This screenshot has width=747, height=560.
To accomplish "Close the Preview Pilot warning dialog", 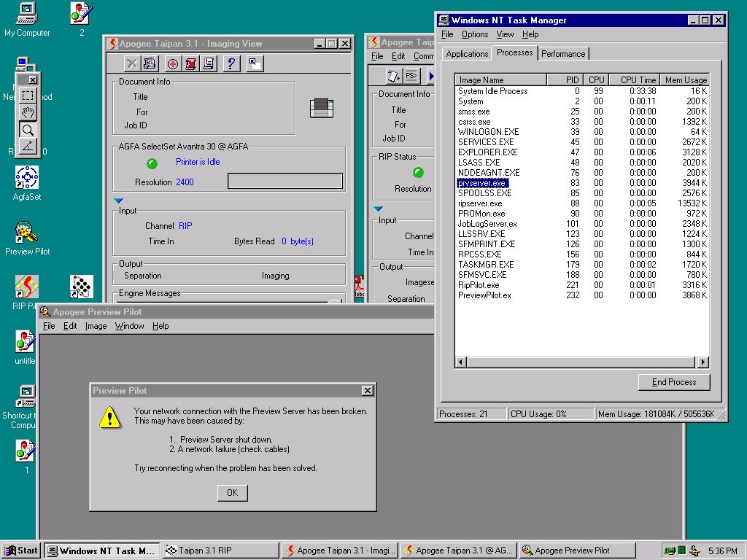I will pos(368,391).
